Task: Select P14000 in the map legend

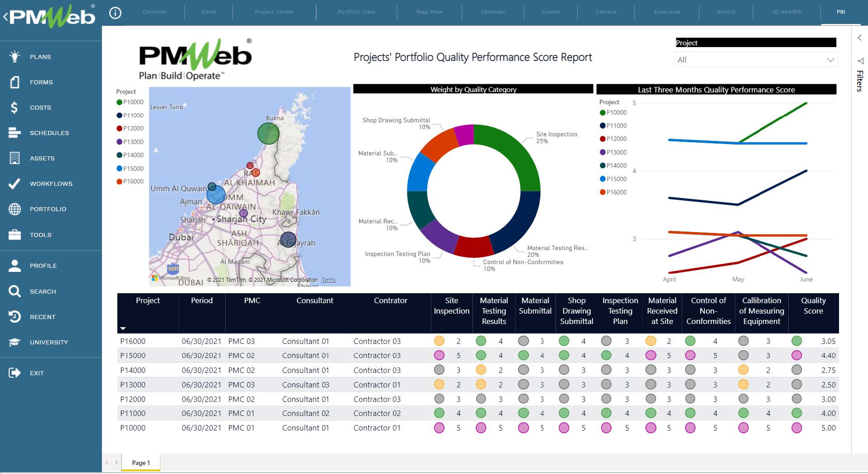Action: pyautogui.click(x=130, y=155)
